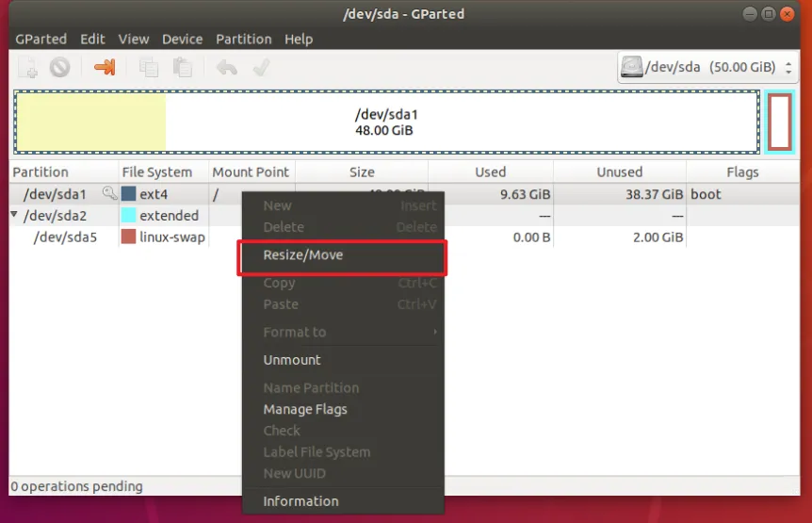The height and width of the screenshot is (523, 812).
Task: Click the greyed New UUID entry
Action: pos(343,473)
